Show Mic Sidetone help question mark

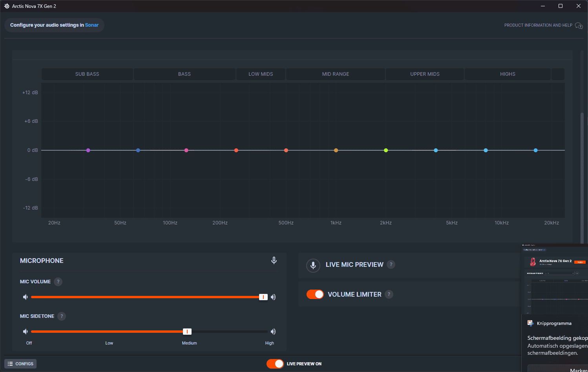click(62, 316)
